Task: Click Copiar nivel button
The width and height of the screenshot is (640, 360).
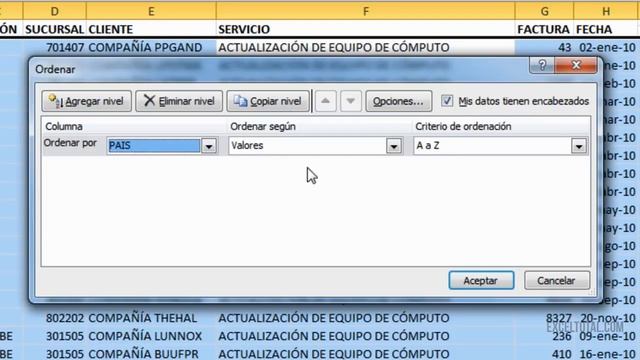Action: coord(268,101)
